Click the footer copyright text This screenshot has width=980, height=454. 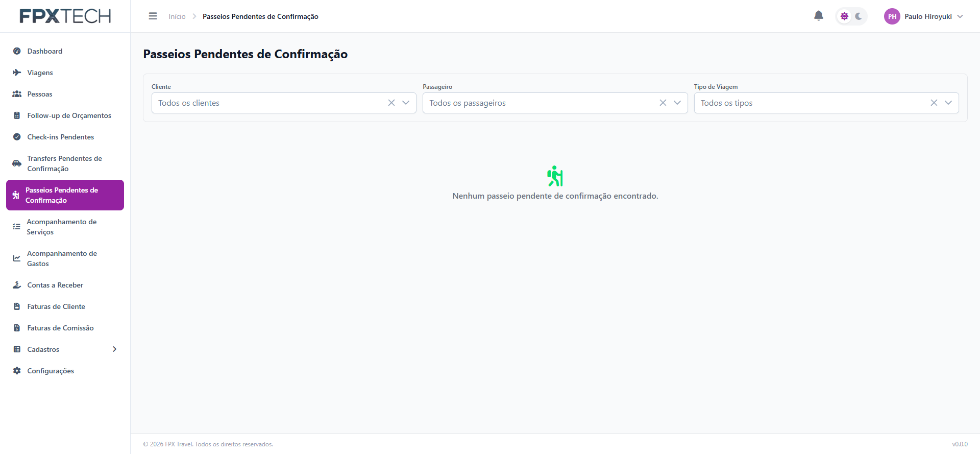[x=208, y=444]
